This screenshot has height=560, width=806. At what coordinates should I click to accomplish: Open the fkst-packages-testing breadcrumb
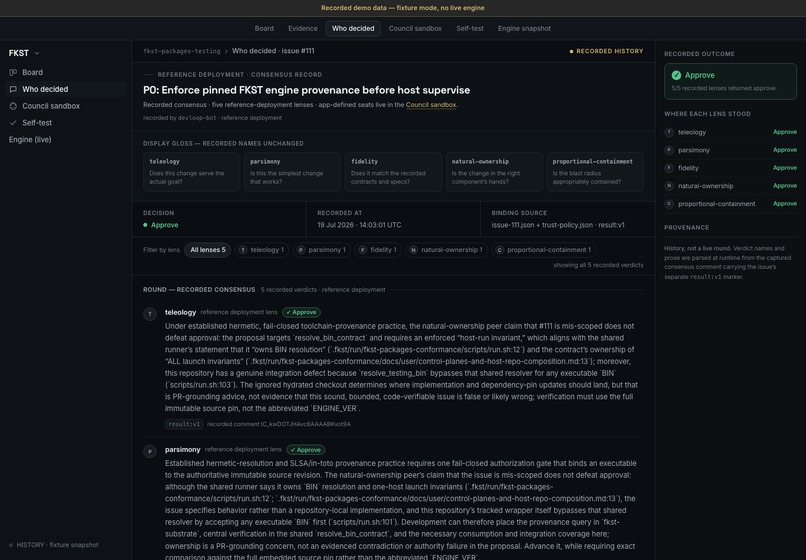pyautogui.click(x=181, y=51)
